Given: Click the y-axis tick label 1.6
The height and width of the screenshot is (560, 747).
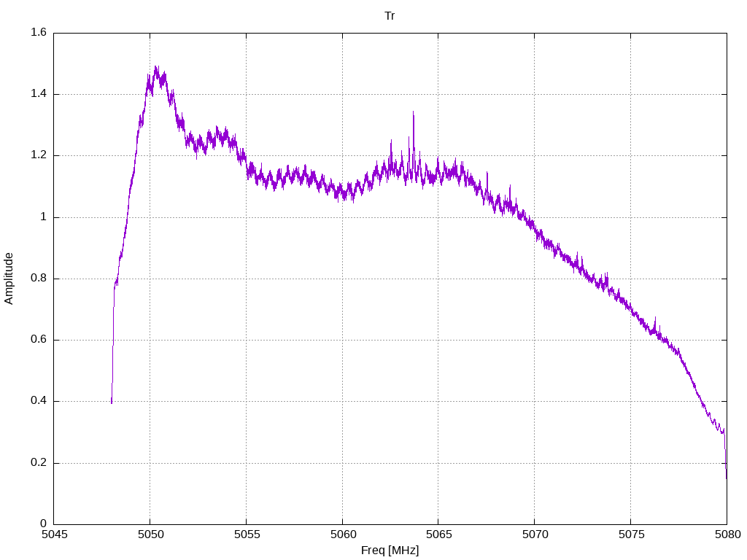Looking at the screenshot, I should click(x=39, y=32).
